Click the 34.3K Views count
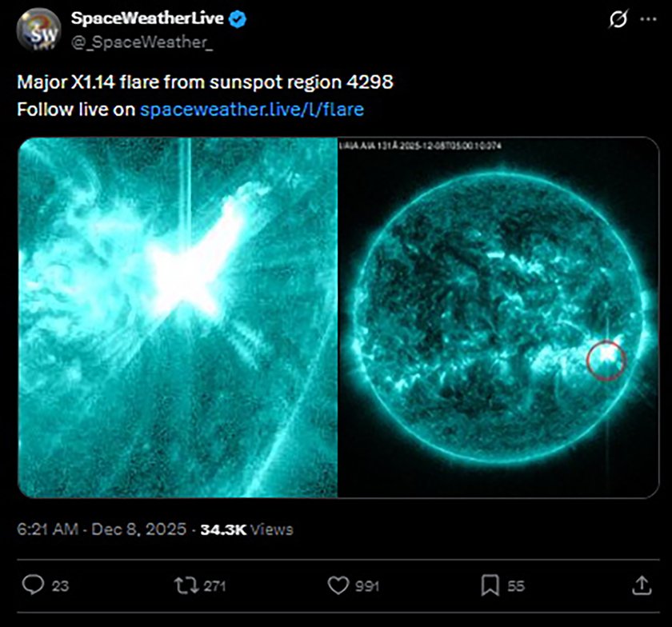The image size is (672, 627). click(x=246, y=529)
